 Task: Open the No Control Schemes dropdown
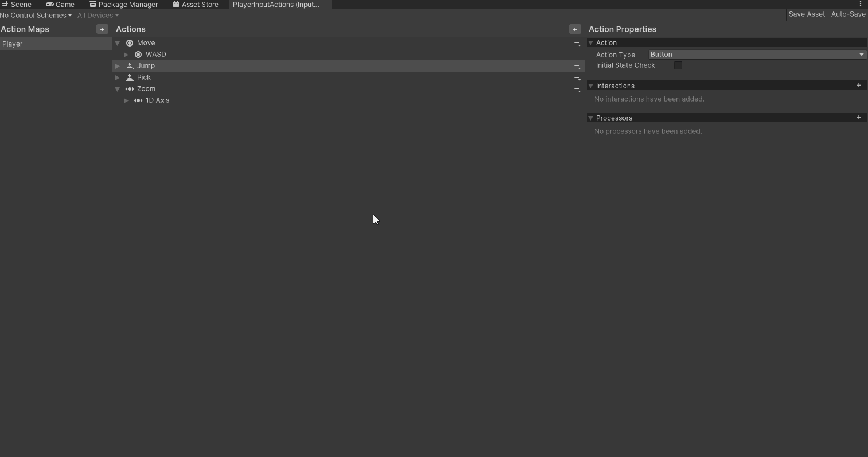[x=36, y=16]
